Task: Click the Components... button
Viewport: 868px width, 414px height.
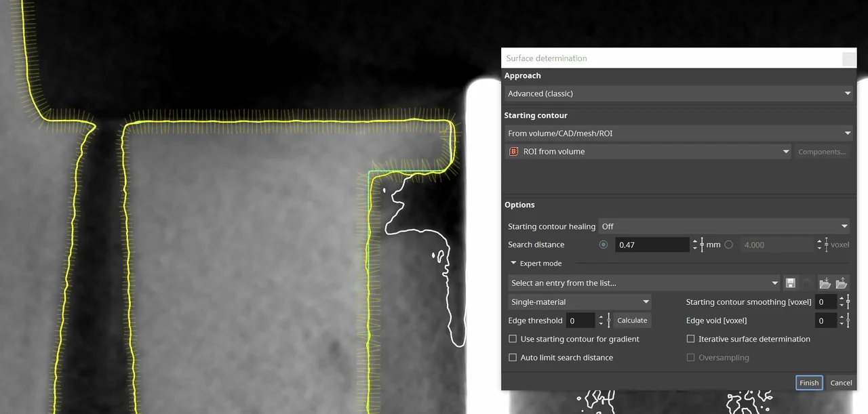Action: coord(822,152)
